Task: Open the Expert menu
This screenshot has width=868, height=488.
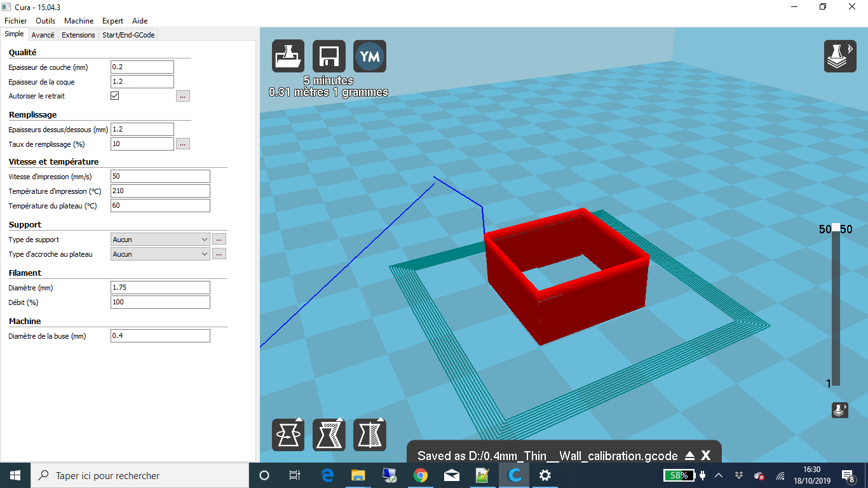Action: (113, 21)
